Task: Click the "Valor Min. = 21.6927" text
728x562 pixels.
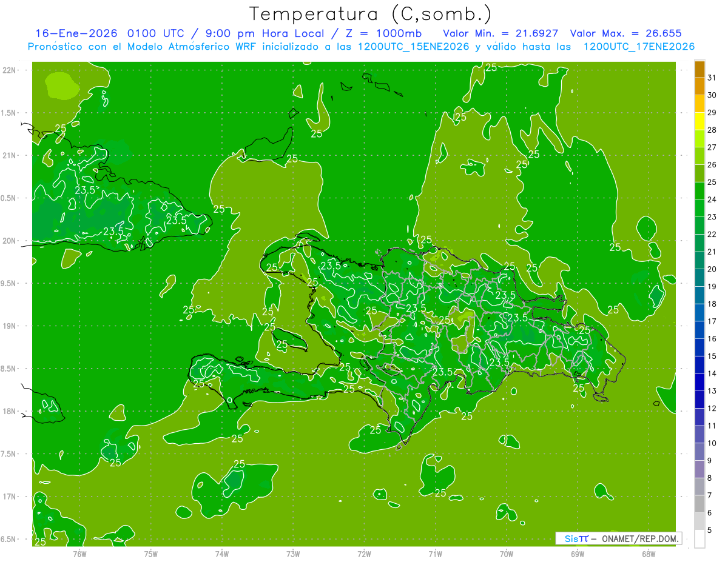Action: click(500, 33)
